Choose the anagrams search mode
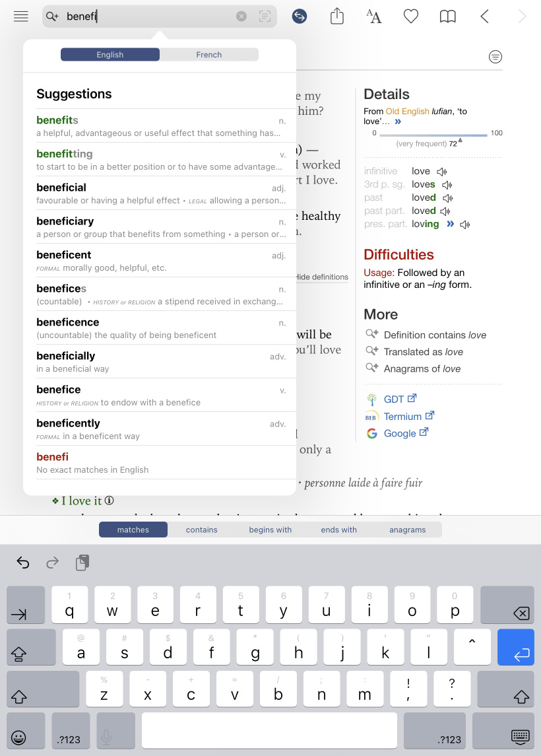This screenshot has height=756, width=541. pyautogui.click(x=407, y=530)
